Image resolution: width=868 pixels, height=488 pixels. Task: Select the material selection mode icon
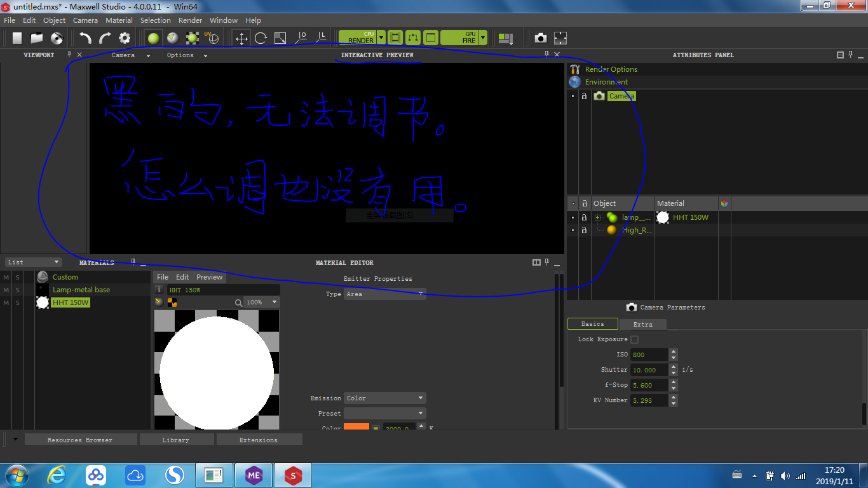(x=193, y=38)
